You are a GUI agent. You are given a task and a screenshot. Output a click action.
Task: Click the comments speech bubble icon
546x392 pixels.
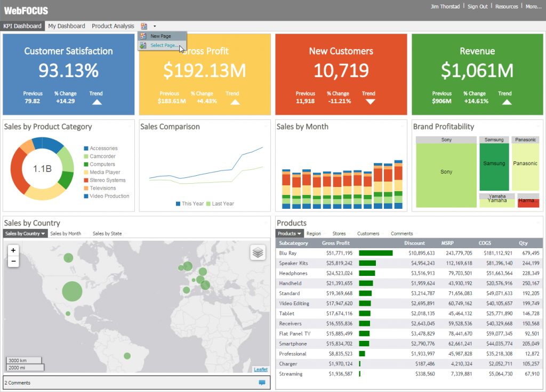(262, 382)
